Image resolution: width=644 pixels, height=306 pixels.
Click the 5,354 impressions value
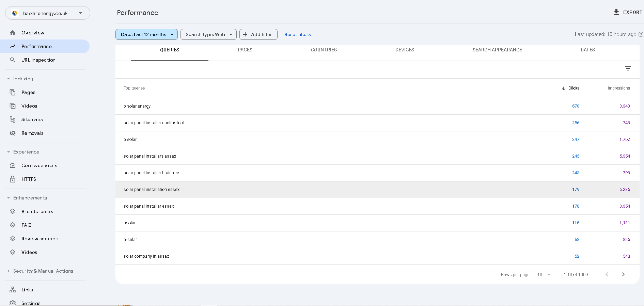click(x=625, y=156)
